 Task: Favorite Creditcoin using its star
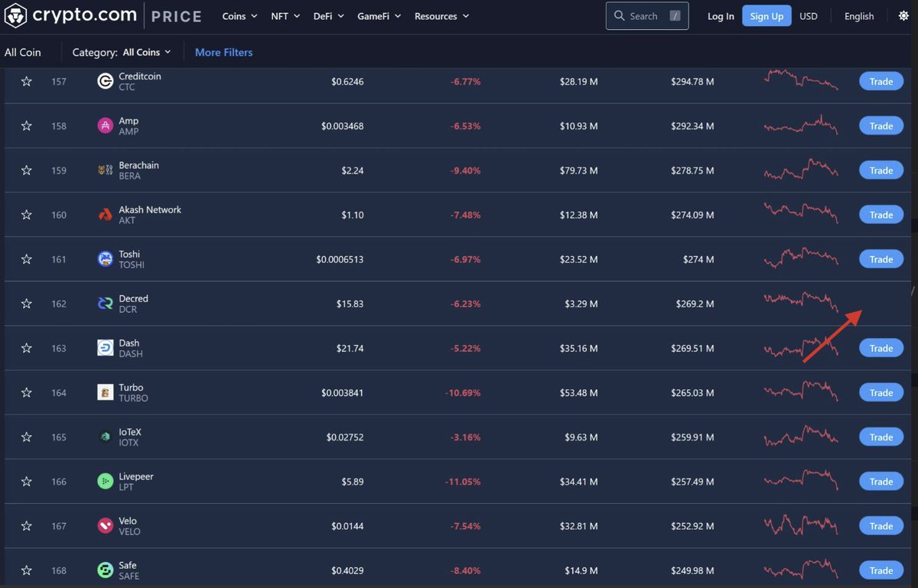[26, 80]
